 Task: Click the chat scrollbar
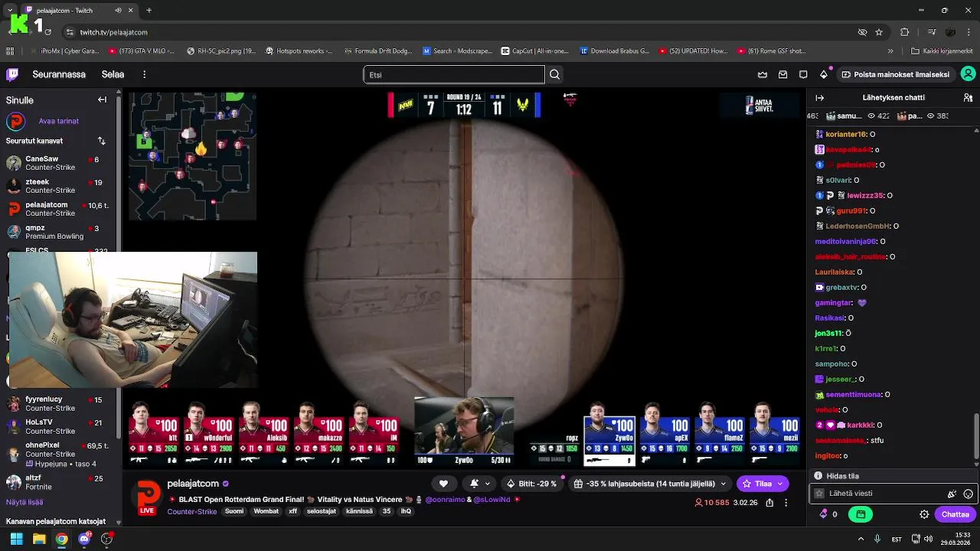[x=976, y=435]
